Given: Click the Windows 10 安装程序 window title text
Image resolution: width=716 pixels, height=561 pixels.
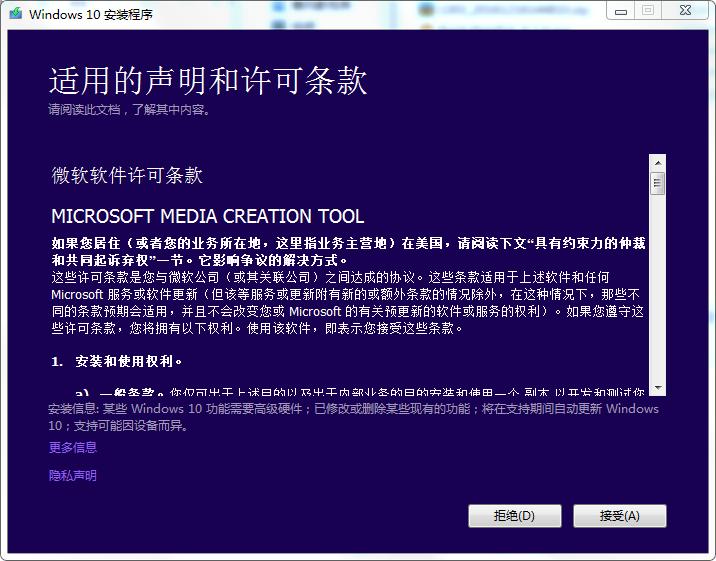Looking at the screenshot, I should point(91,15).
